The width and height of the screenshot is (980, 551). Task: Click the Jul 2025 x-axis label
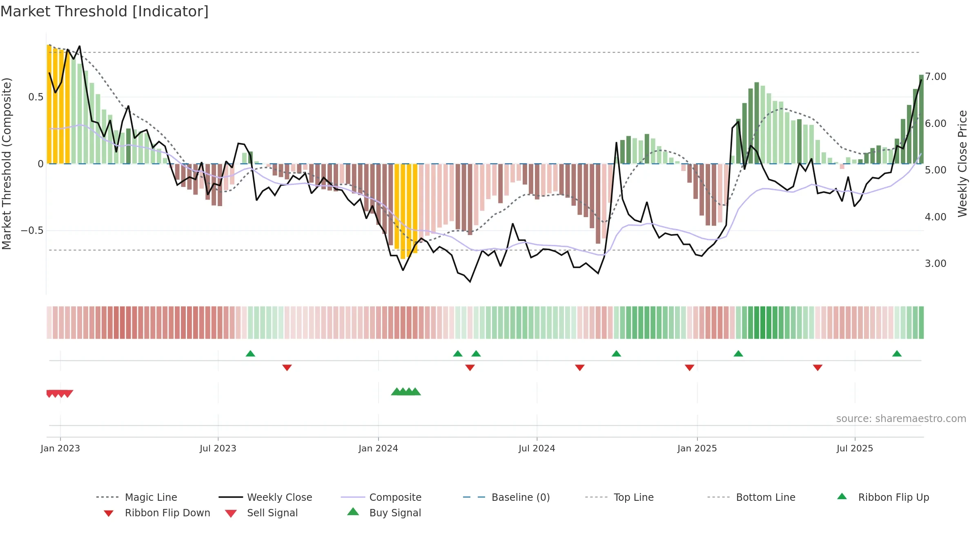855,449
